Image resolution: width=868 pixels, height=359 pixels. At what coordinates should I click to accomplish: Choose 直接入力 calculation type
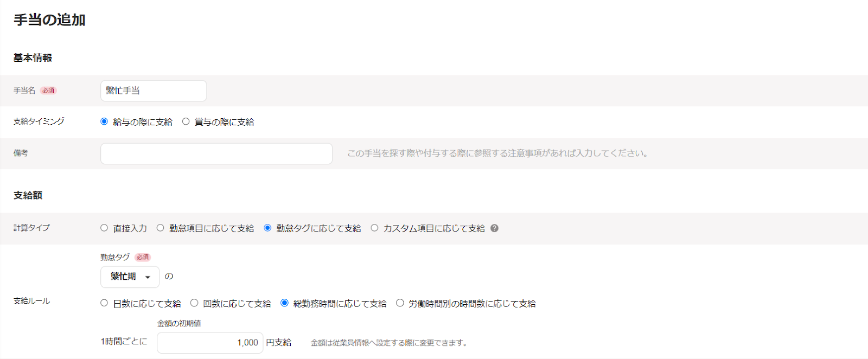coord(104,228)
